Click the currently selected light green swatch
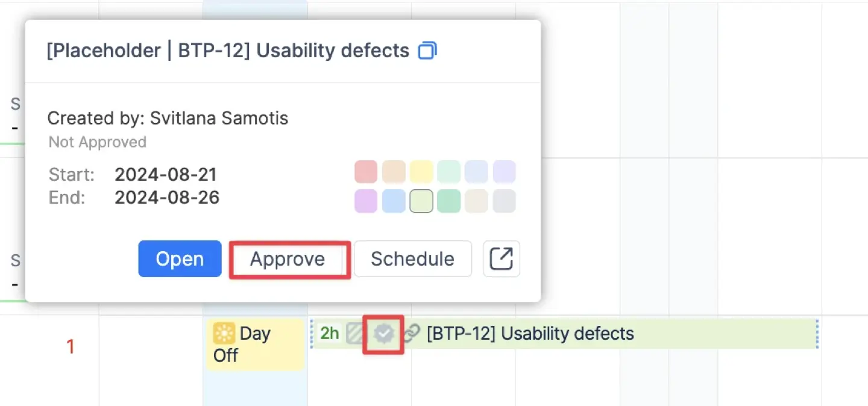This screenshot has width=868, height=406. point(421,201)
